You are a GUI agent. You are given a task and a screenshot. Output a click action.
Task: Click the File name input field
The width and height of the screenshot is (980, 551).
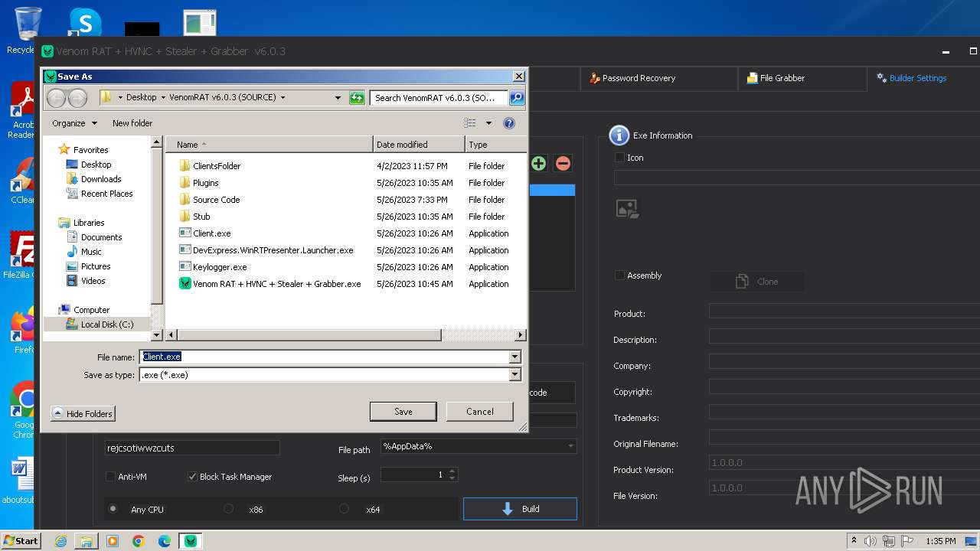pyautogui.click(x=325, y=357)
